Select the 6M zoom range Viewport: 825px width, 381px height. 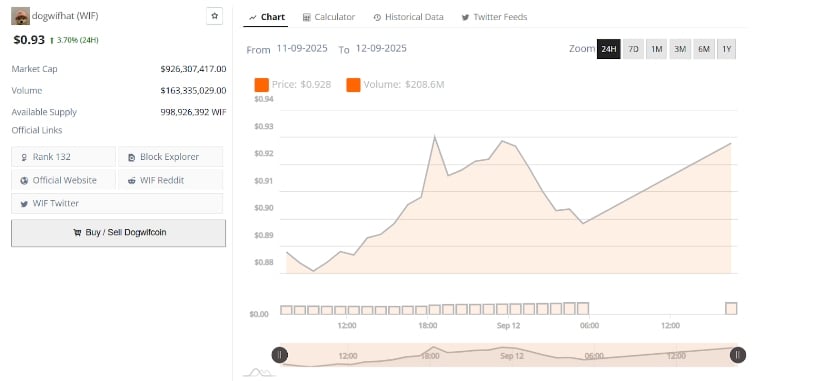coord(703,49)
